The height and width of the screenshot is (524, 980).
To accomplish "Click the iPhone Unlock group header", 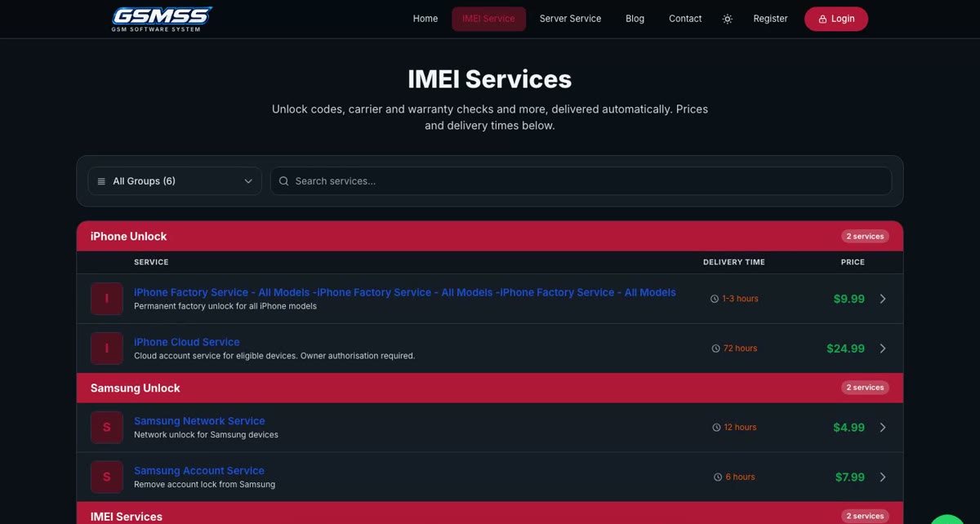I will tap(490, 236).
